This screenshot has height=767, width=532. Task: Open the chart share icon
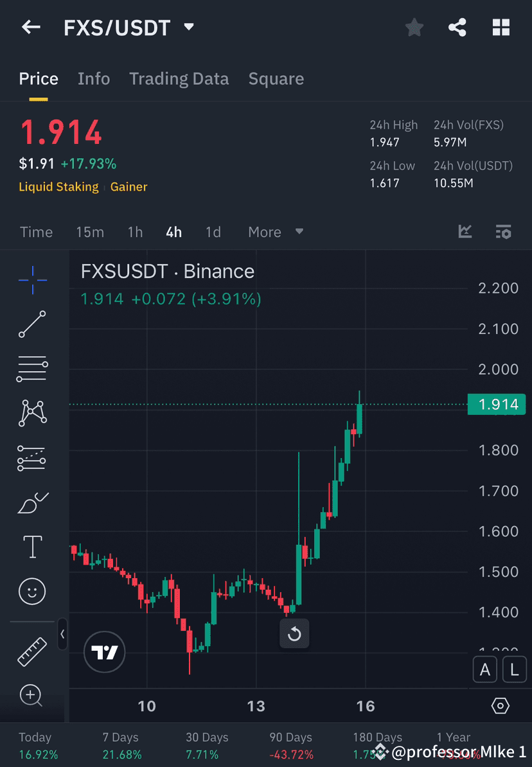coord(457,27)
